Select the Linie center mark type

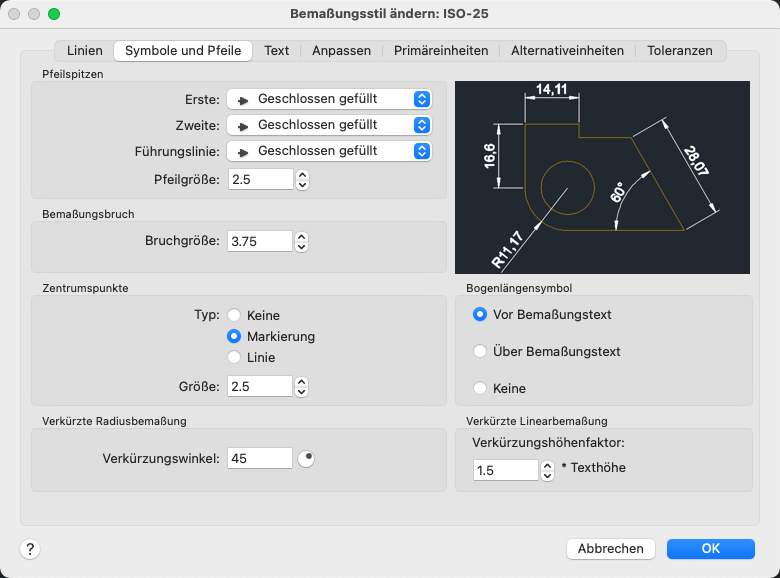pyautogui.click(x=235, y=357)
